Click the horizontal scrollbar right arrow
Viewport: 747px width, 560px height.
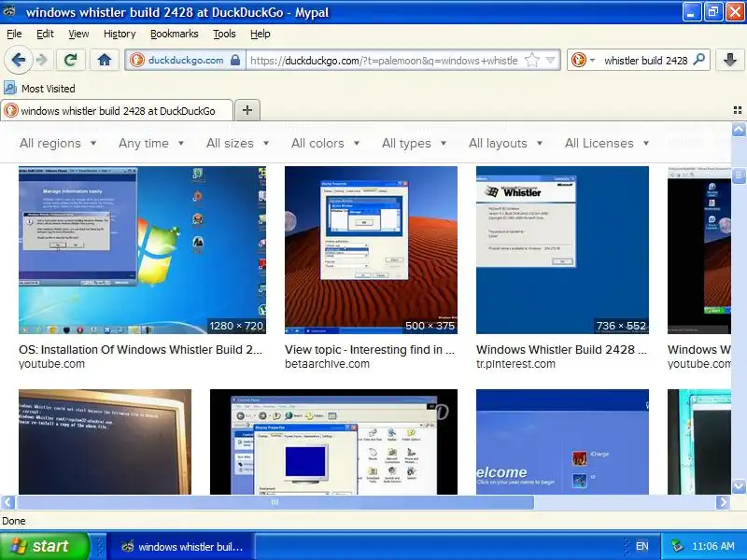coord(723,502)
